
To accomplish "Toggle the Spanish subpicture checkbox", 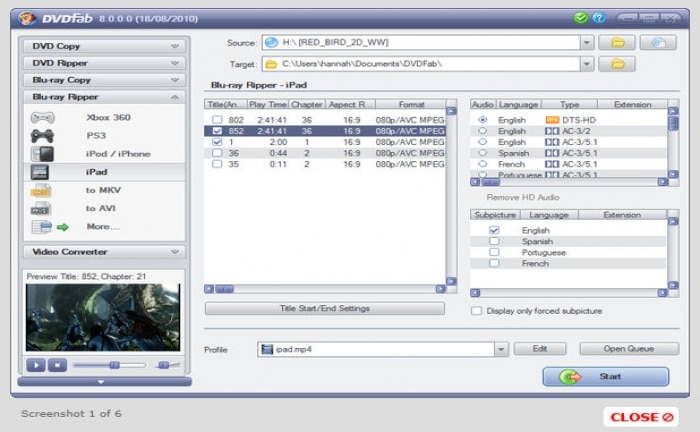I will click(494, 241).
